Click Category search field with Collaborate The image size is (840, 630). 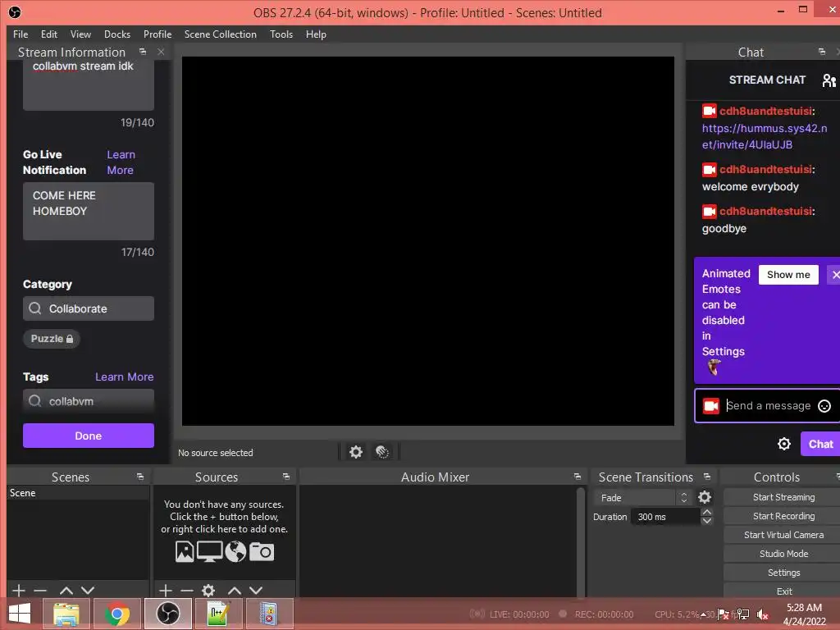(89, 308)
